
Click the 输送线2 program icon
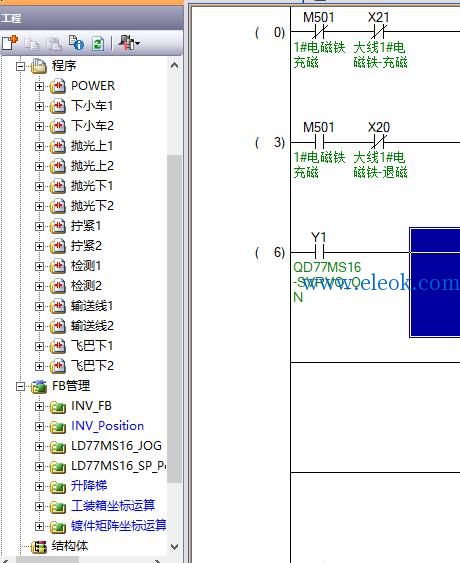pos(57,326)
